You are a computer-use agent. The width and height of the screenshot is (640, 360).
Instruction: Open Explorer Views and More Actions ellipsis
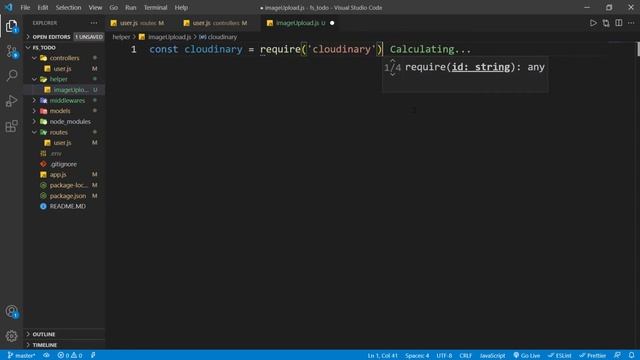[x=94, y=23]
